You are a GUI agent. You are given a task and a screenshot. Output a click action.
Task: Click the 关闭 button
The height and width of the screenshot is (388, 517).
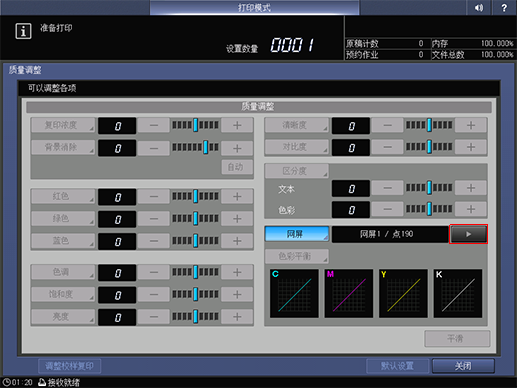[463, 366]
